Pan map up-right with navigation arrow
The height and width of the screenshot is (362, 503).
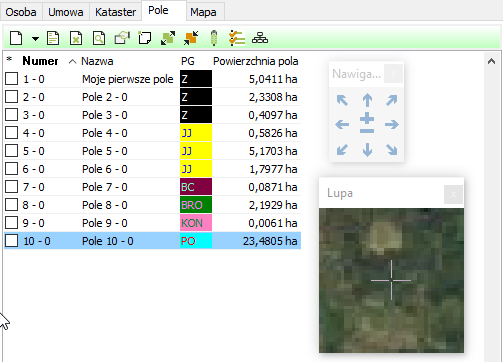[x=392, y=100]
